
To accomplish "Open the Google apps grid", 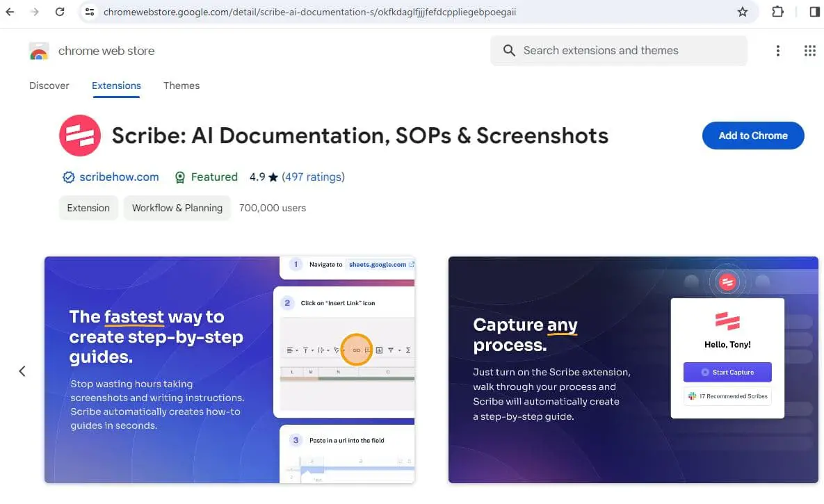I will 809,50.
